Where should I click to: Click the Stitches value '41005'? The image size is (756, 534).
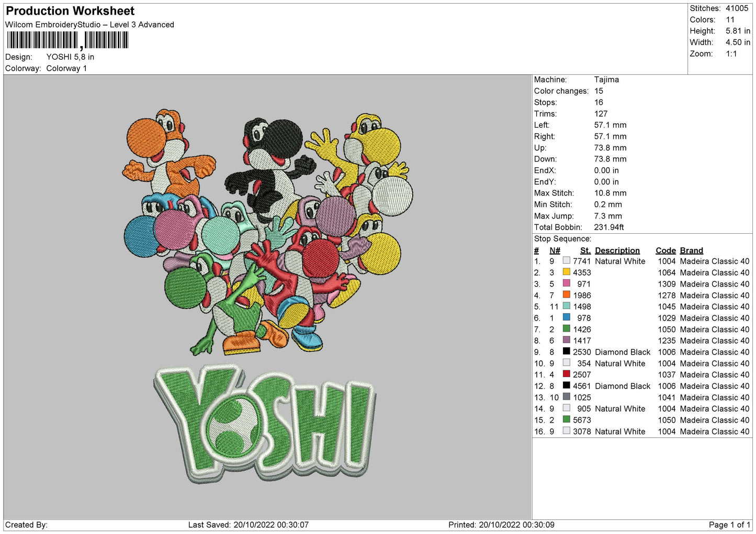[737, 8]
